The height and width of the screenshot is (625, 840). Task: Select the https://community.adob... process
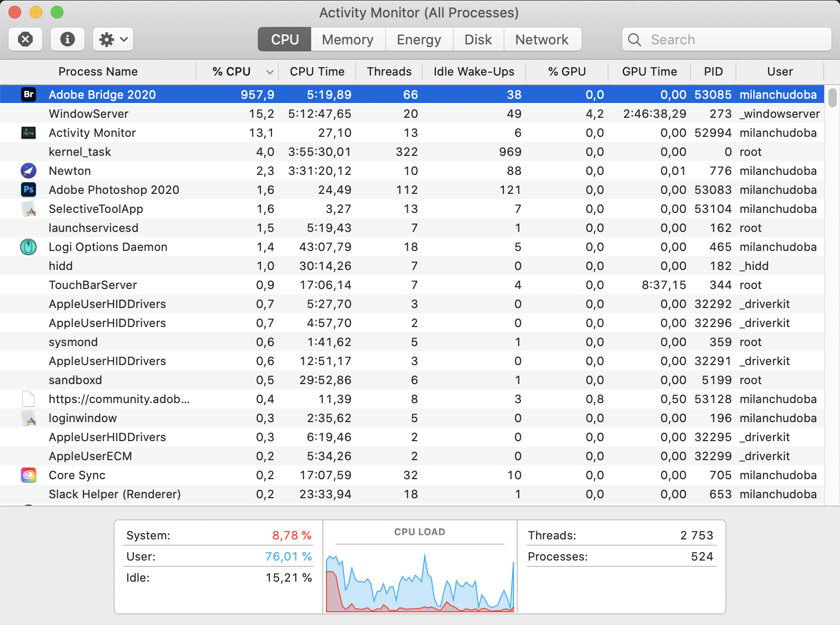coord(412,399)
